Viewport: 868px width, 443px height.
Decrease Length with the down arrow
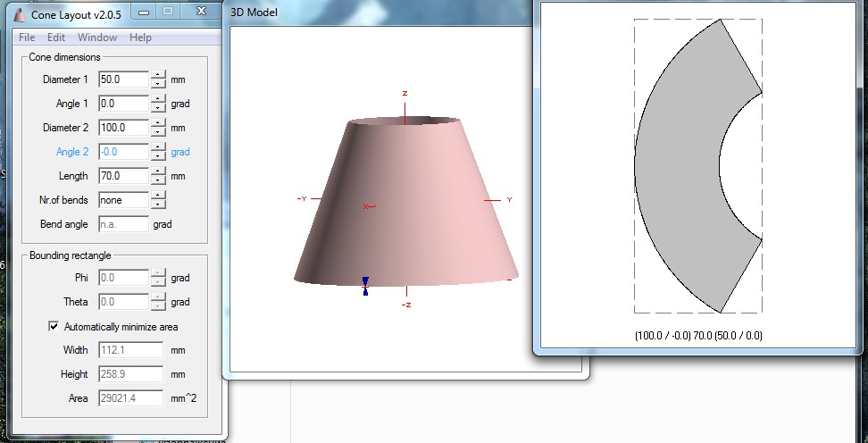[x=158, y=180]
